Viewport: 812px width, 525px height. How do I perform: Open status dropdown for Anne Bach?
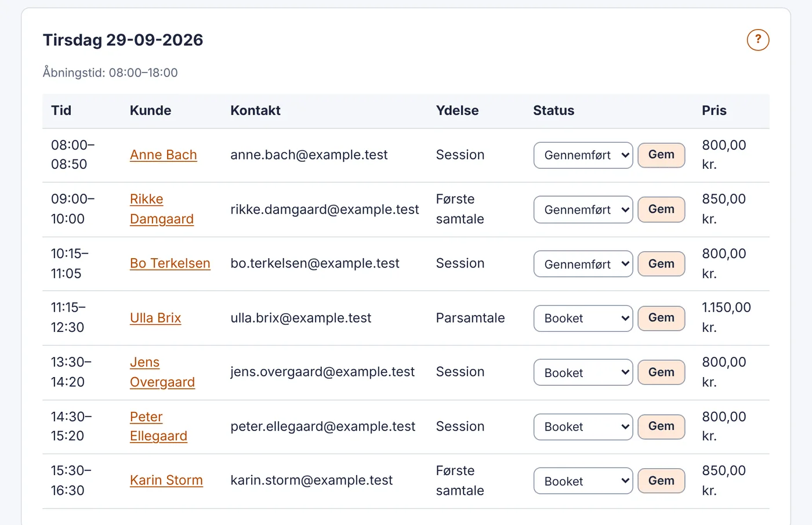tap(583, 155)
